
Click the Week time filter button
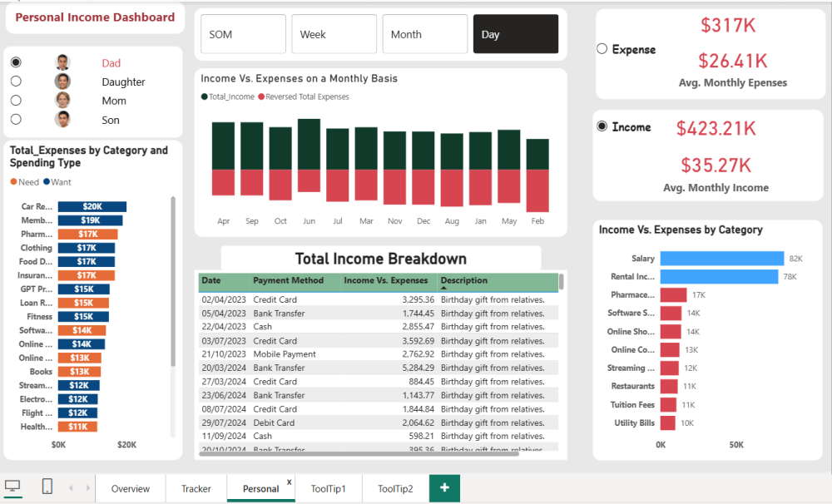(334, 34)
